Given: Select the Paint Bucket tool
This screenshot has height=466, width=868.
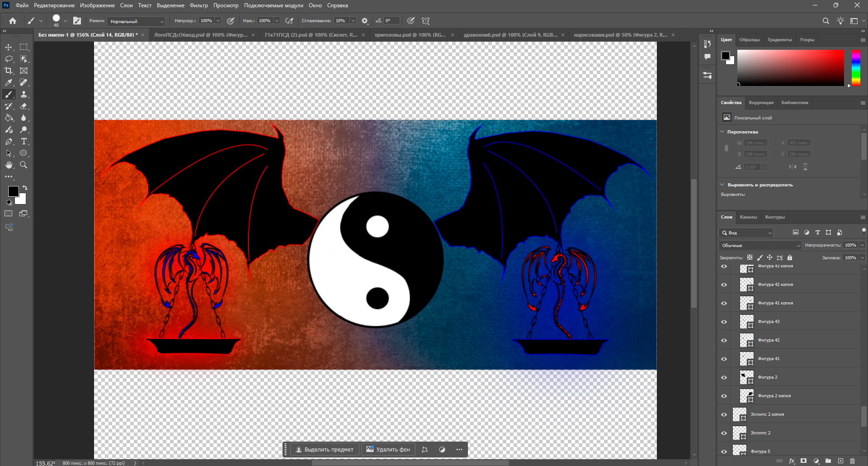Looking at the screenshot, I should pos(9,118).
